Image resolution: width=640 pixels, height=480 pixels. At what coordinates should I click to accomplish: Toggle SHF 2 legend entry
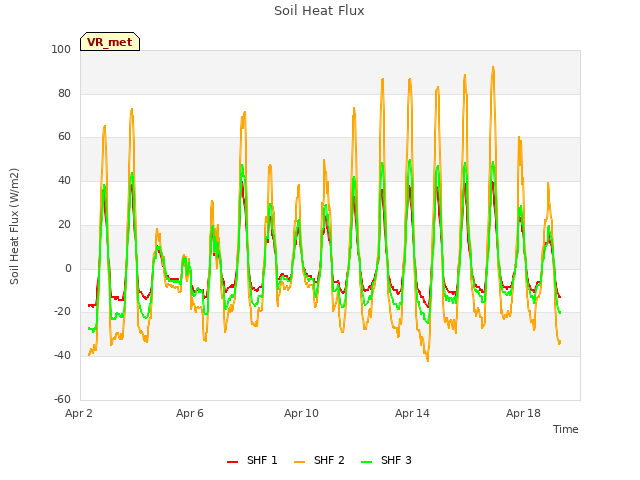pyautogui.click(x=319, y=461)
